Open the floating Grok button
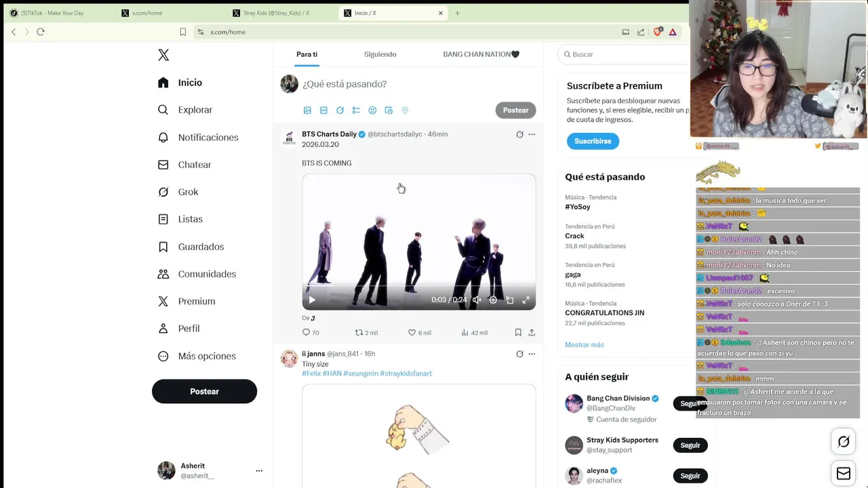The width and height of the screenshot is (868, 488). point(844,442)
